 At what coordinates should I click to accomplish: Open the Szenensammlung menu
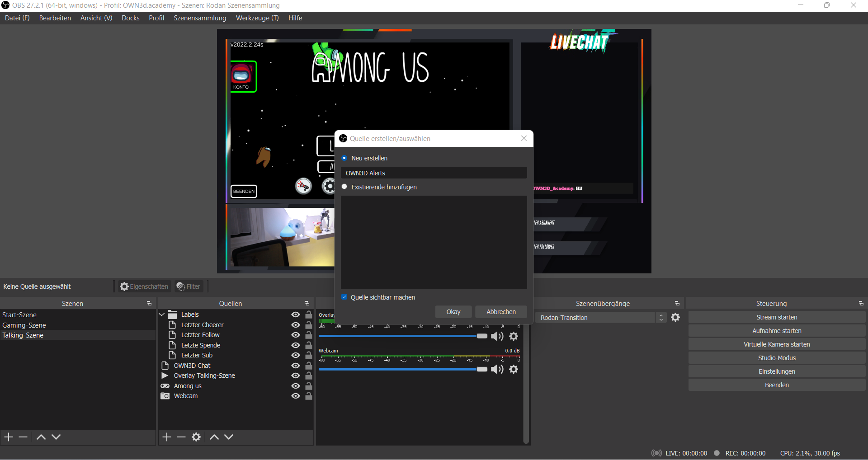200,18
